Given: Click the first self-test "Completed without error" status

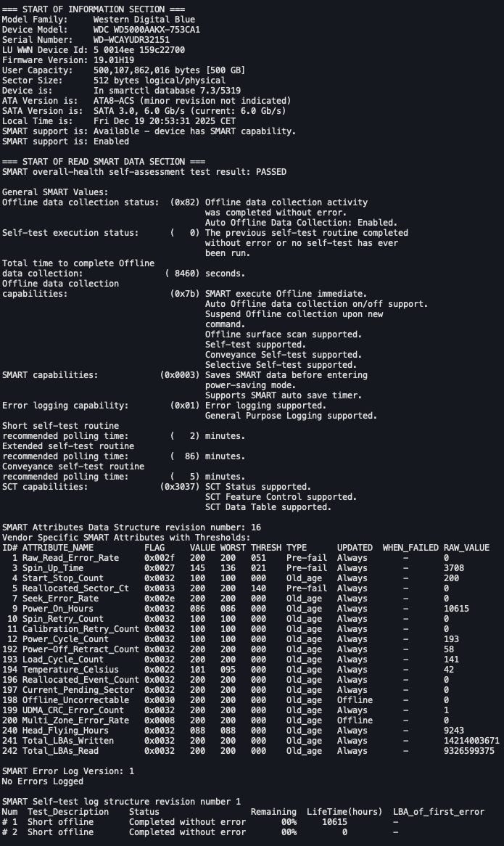Looking at the screenshot, I should (x=187, y=821).
